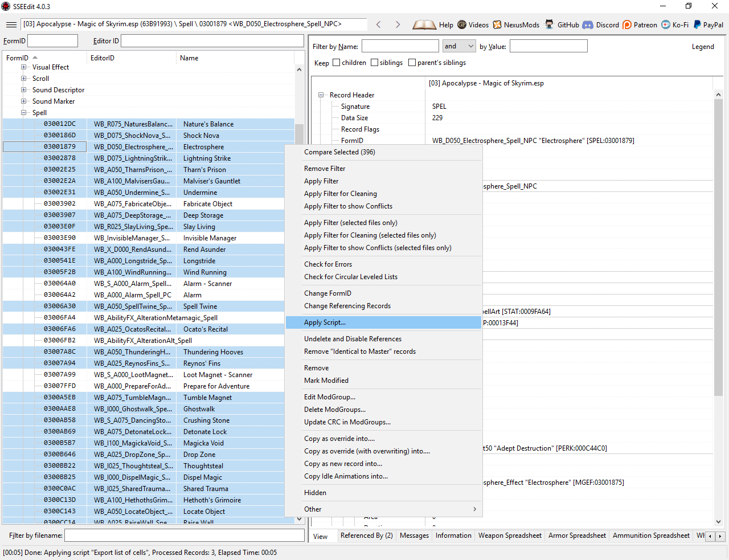Click the back navigation arrow
Image resolution: width=729 pixels, height=560 pixels.
[x=379, y=24]
